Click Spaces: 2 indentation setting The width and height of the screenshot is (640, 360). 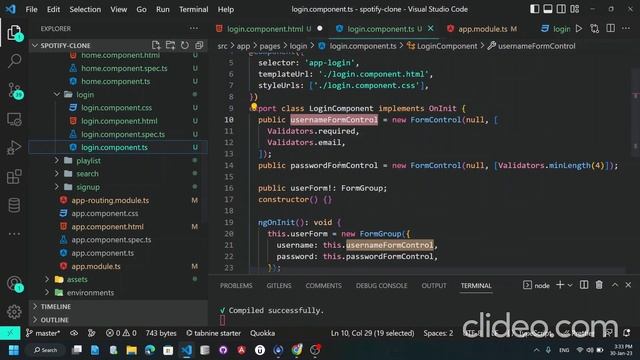click(x=438, y=333)
